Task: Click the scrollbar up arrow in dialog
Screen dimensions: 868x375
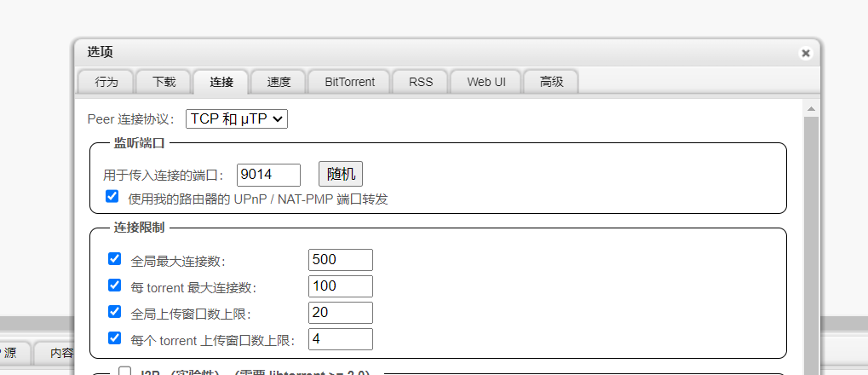Action: [811, 108]
